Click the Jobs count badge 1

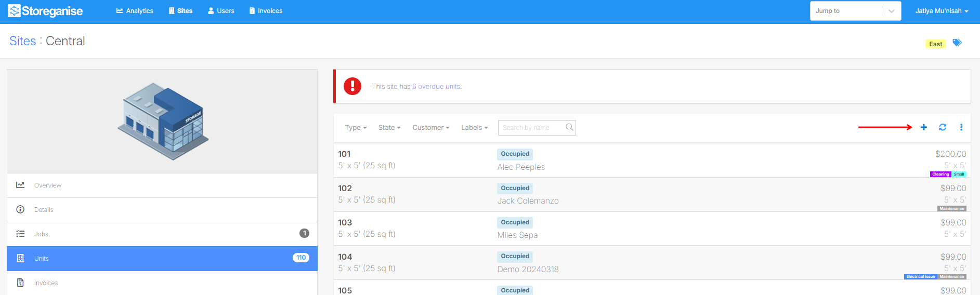305,233
